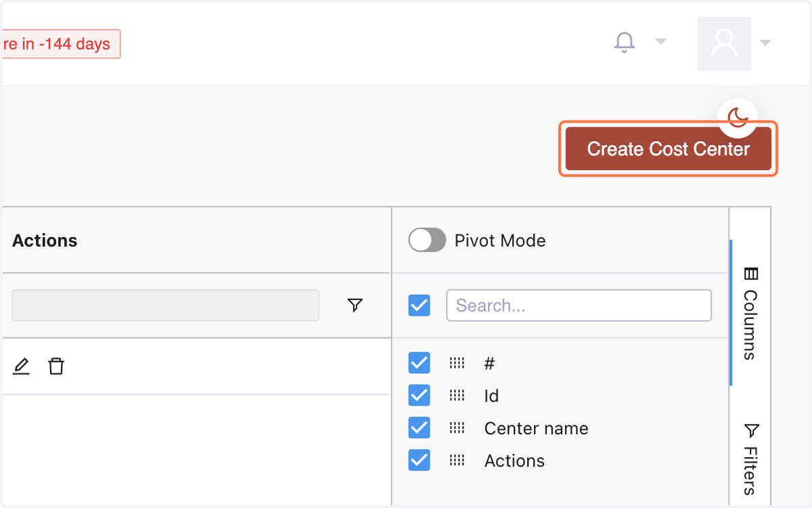Expand the dropdown arrow beside the avatar
The image size is (812, 508).
pos(765,43)
